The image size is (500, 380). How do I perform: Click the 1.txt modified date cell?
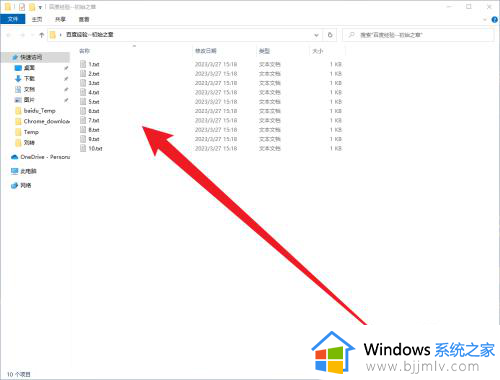pyautogui.click(x=216, y=64)
